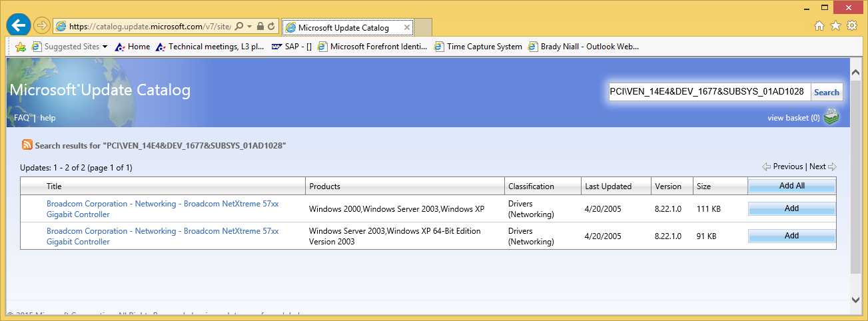Image resolution: width=868 pixels, height=321 pixels.
Task: Open the Brady Niall Outlook Web bookmark
Action: pos(584,47)
